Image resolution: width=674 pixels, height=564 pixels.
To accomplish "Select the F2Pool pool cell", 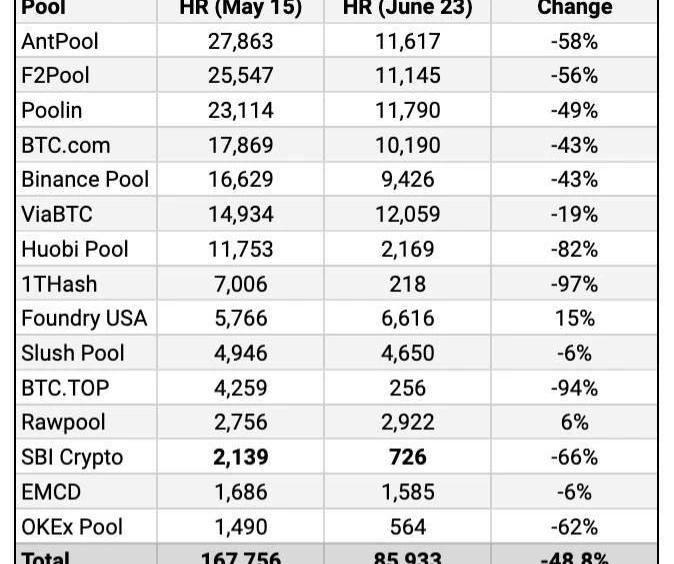I will click(x=58, y=76).
